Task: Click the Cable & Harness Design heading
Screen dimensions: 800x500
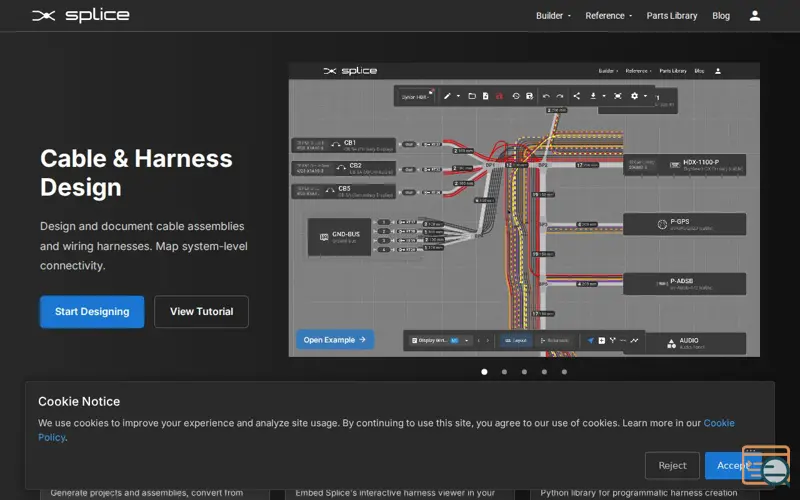Action: pos(136,172)
